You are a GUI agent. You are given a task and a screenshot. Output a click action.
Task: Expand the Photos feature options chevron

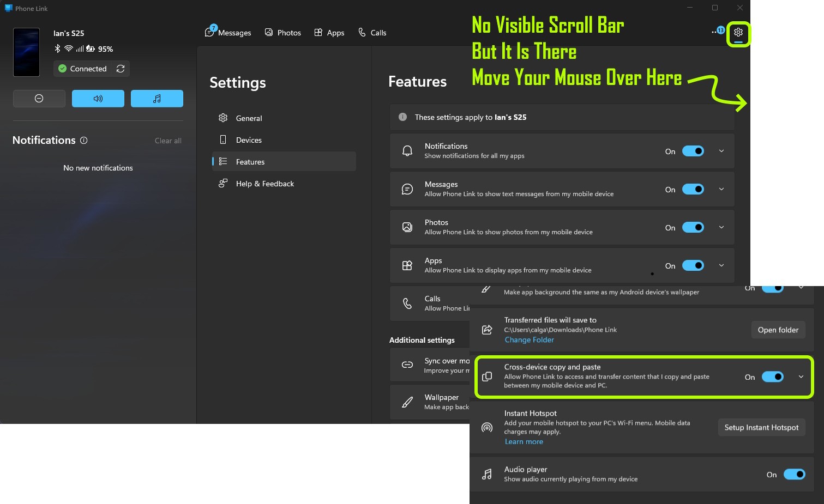click(x=721, y=228)
